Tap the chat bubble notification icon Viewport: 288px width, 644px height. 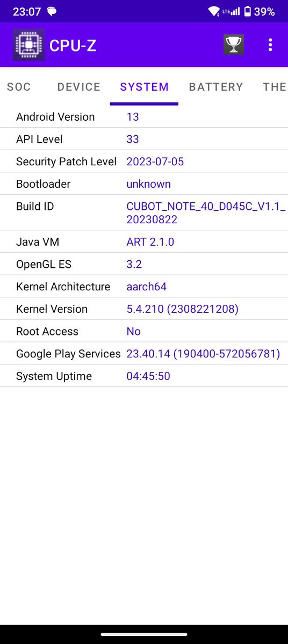pos(52,12)
